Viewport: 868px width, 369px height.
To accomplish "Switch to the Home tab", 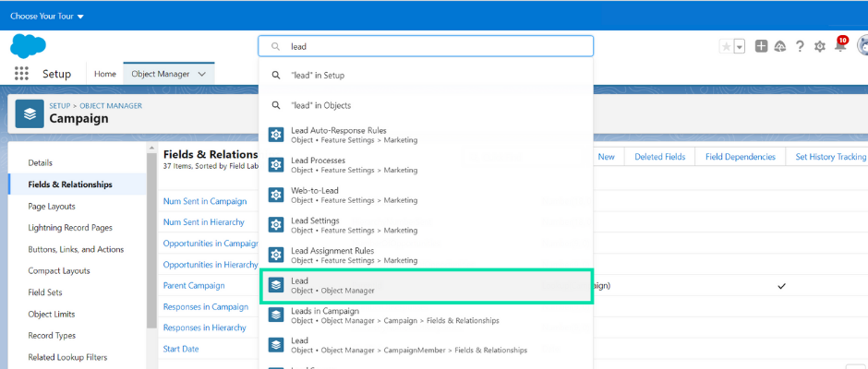I will (105, 74).
